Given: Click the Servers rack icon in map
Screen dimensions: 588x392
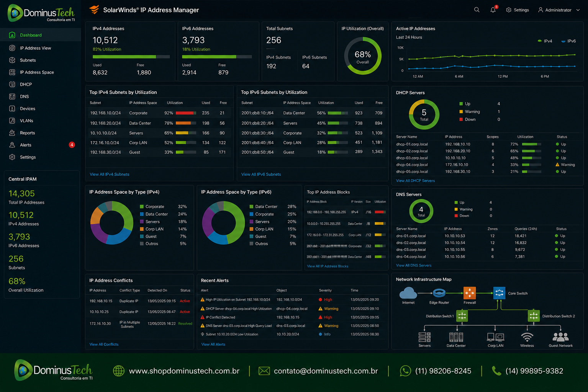Looking at the screenshot, I should [424, 337].
